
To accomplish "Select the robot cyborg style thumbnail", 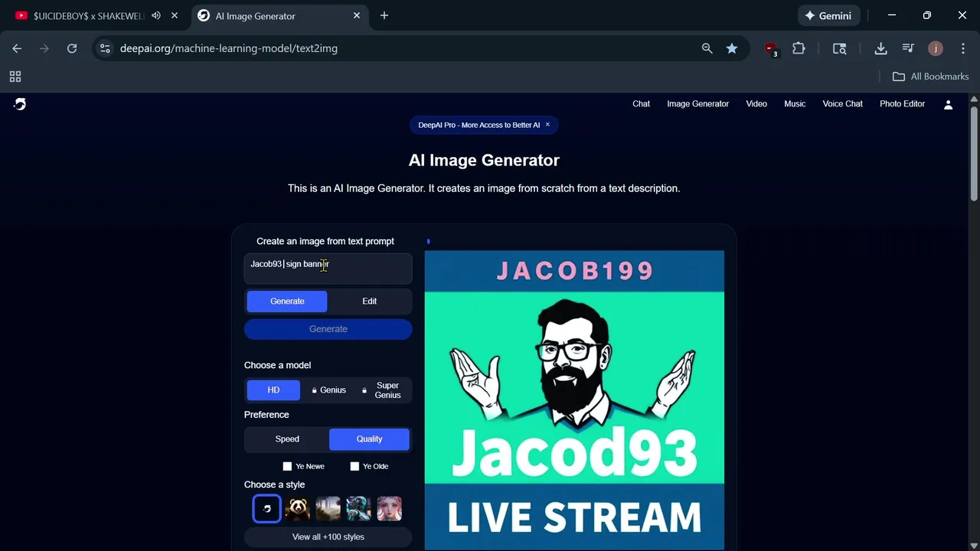I will 358,509.
